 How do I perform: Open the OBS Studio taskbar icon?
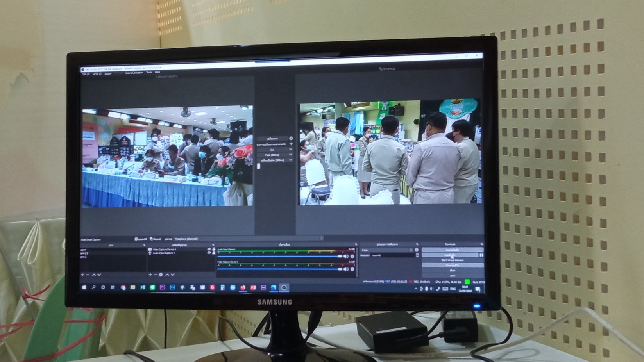[284, 288]
